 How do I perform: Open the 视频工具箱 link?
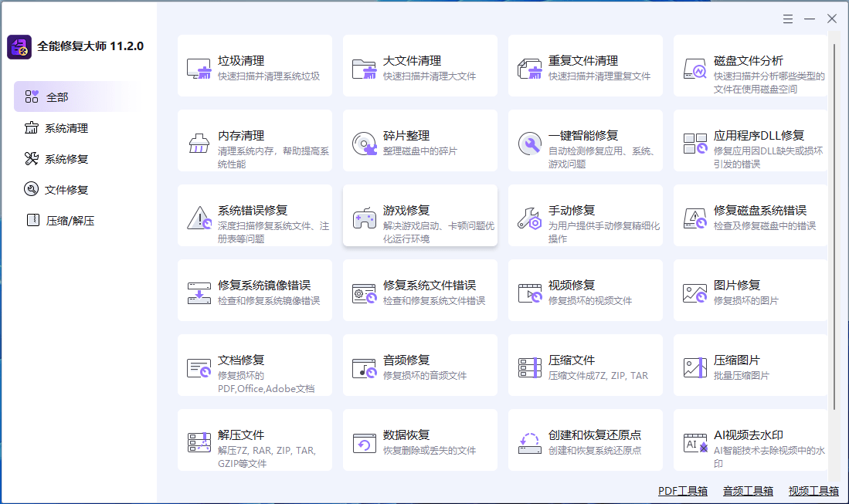click(813, 490)
